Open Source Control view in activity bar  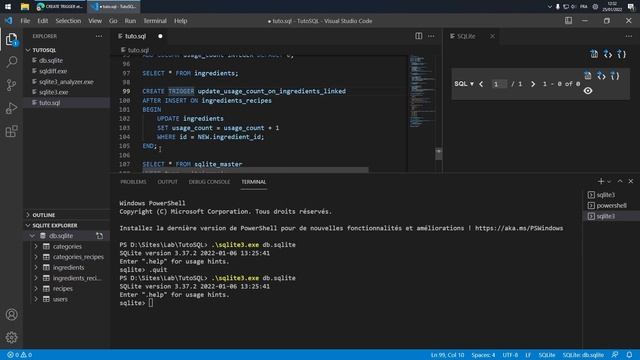click(x=11, y=85)
